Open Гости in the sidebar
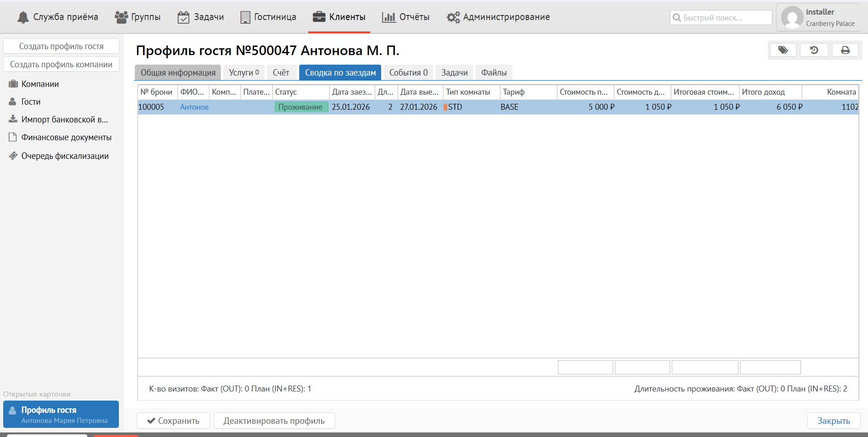The image size is (868, 437). coord(31,102)
